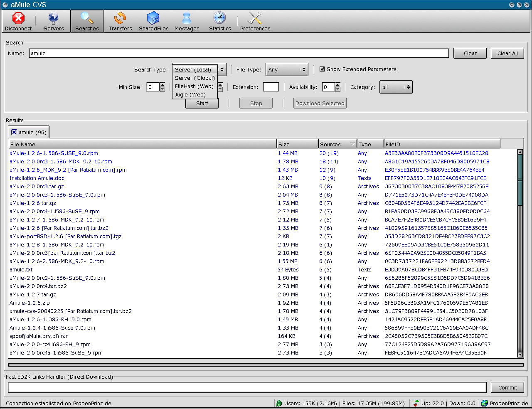
Task: Select Server (Global) search type
Action: 195,78
